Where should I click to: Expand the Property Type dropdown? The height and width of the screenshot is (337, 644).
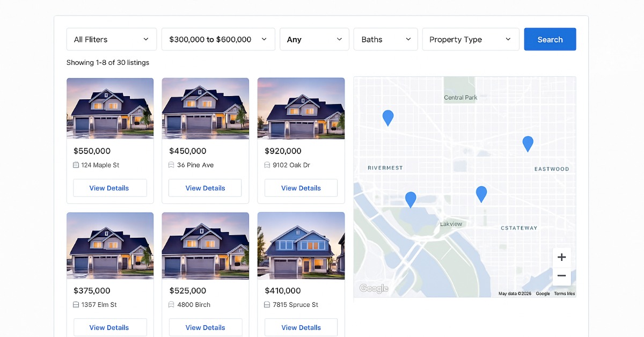coord(471,39)
